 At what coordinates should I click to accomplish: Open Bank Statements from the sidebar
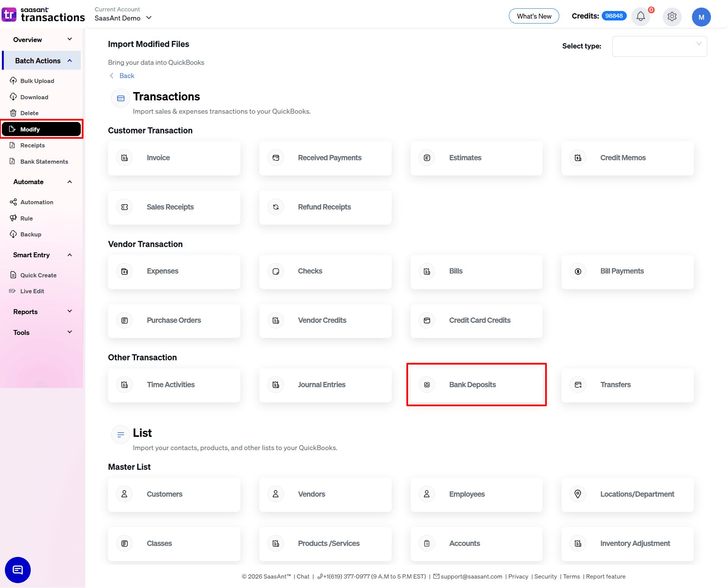(x=44, y=161)
